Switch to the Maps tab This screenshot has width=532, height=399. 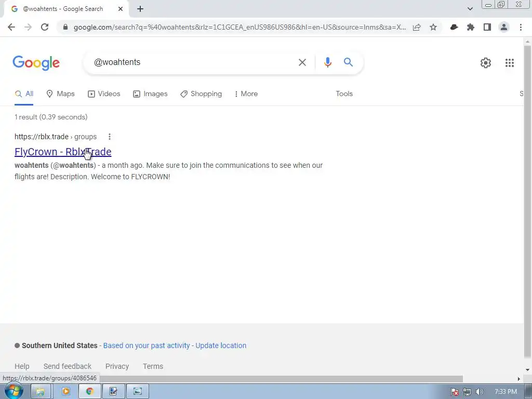point(60,94)
